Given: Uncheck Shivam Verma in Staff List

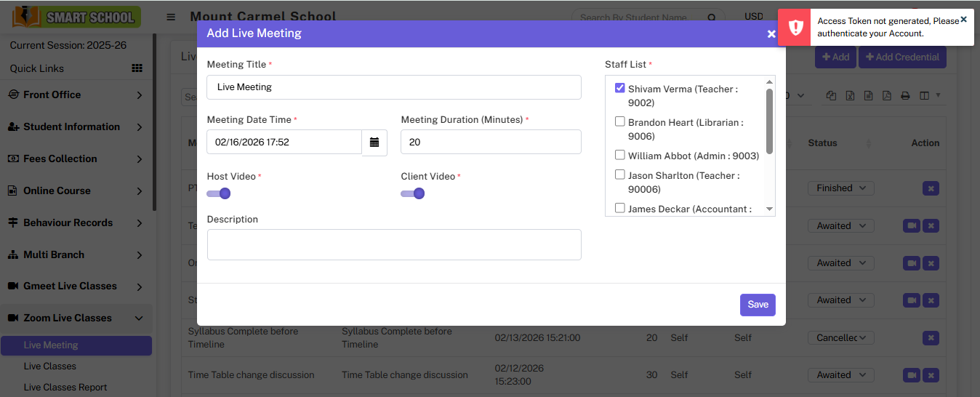Looking at the screenshot, I should [x=620, y=88].
